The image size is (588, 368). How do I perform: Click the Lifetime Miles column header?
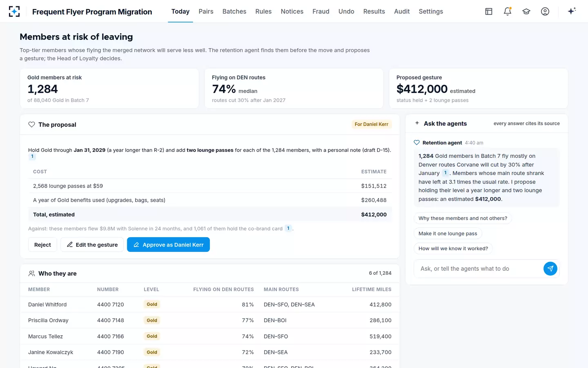tap(372, 289)
